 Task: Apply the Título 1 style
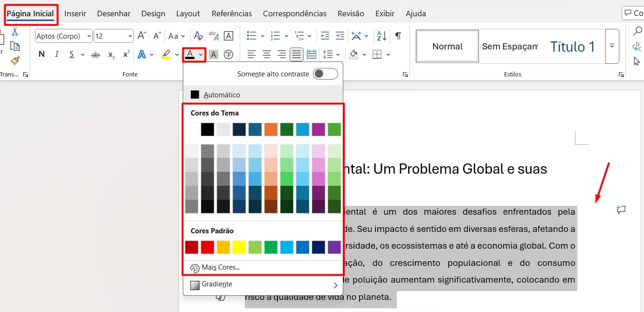click(x=572, y=46)
